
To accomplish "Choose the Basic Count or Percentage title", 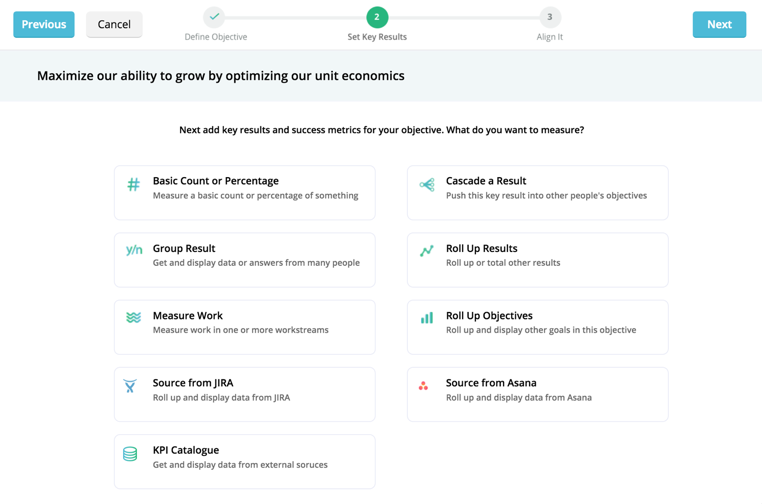I will coord(216,181).
